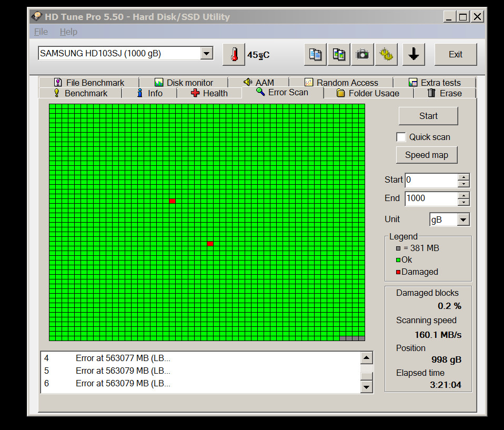This screenshot has width=504, height=430.
Task: Increase the Start value with up spinner
Action: [463, 177]
